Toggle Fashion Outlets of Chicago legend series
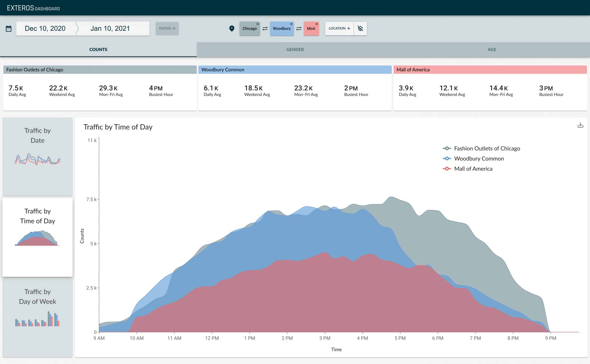This screenshot has height=364, width=590. 481,148
